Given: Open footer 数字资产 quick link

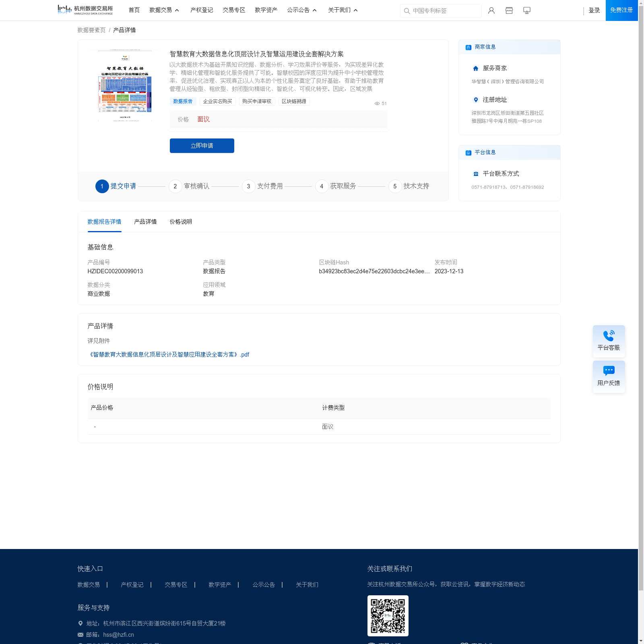Looking at the screenshot, I should click(220, 585).
